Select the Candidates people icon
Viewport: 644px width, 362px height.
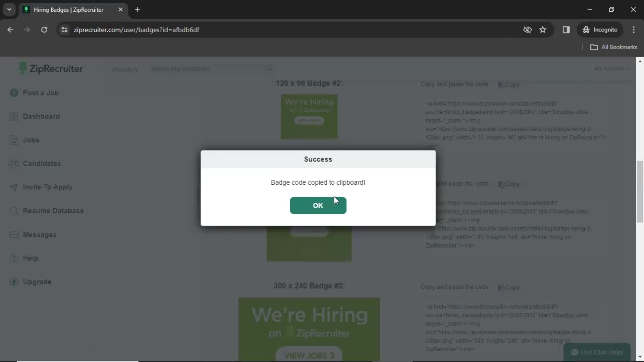tap(14, 163)
